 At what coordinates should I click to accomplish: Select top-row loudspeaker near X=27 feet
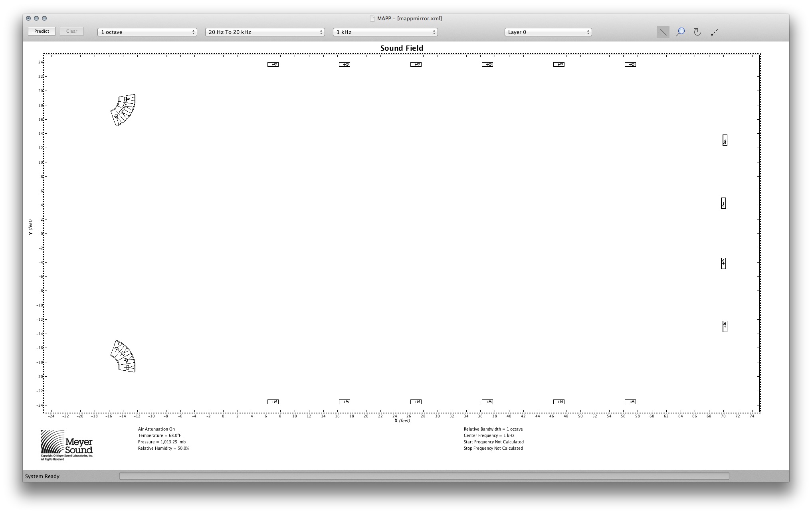[416, 65]
